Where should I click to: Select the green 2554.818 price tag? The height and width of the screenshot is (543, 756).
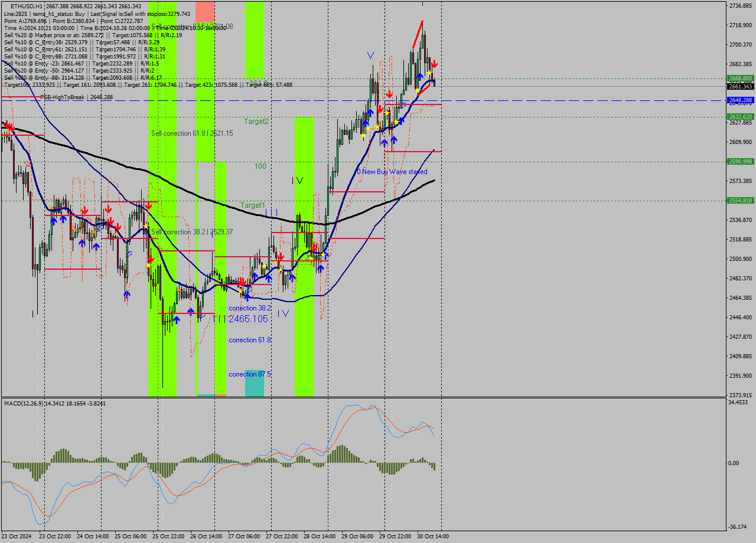click(741, 201)
